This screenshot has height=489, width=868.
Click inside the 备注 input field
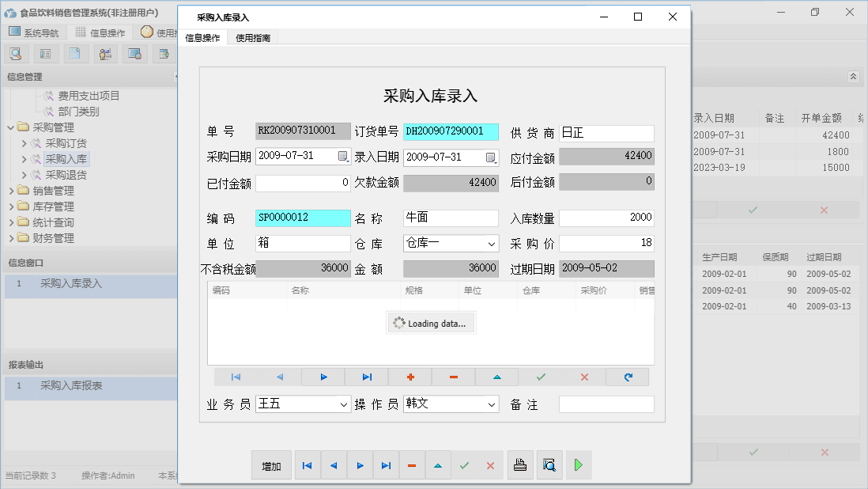tap(606, 404)
